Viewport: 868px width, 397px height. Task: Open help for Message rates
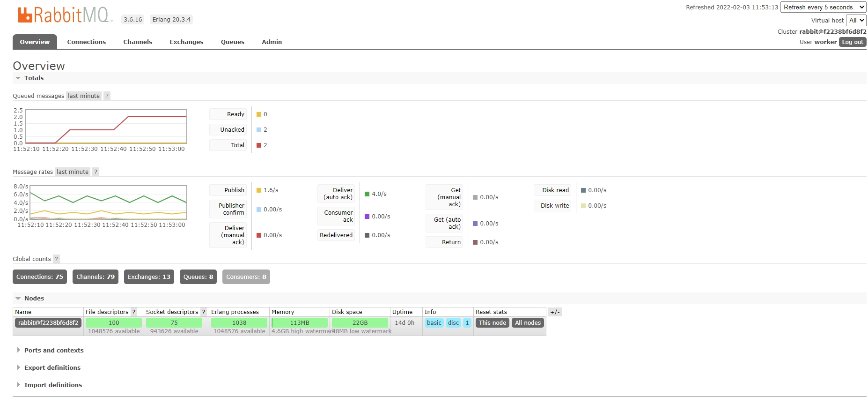click(x=96, y=172)
